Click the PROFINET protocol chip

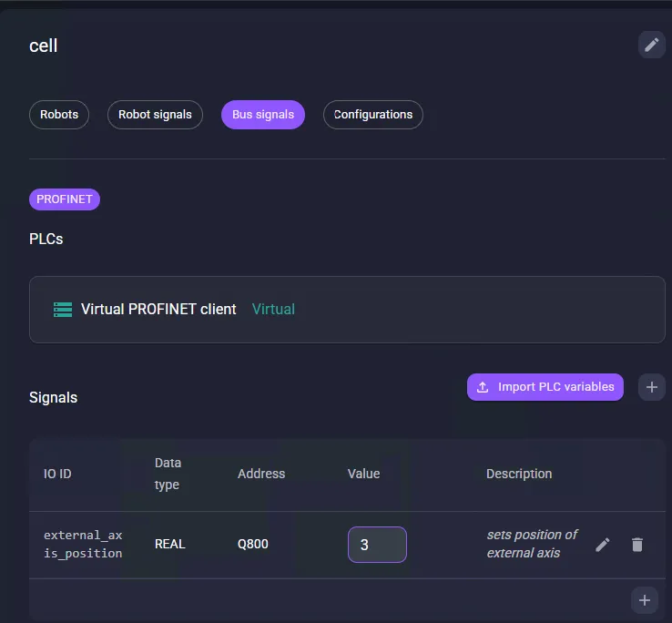pyautogui.click(x=65, y=199)
